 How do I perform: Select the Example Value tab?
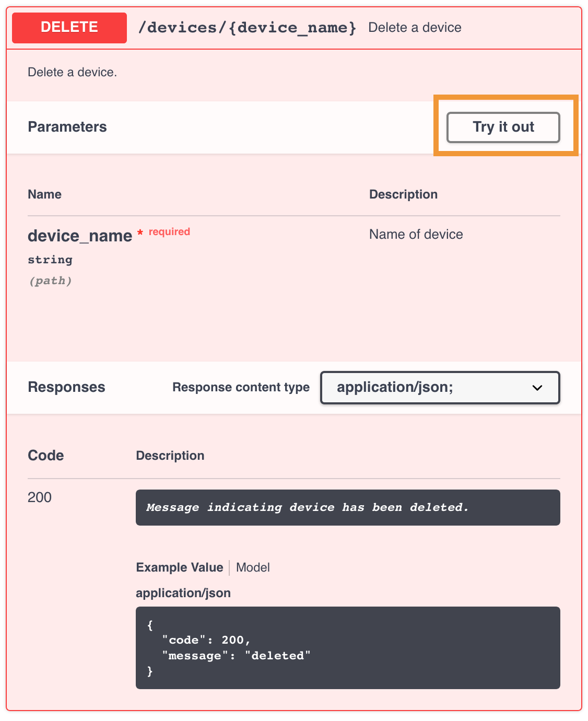[x=179, y=567]
